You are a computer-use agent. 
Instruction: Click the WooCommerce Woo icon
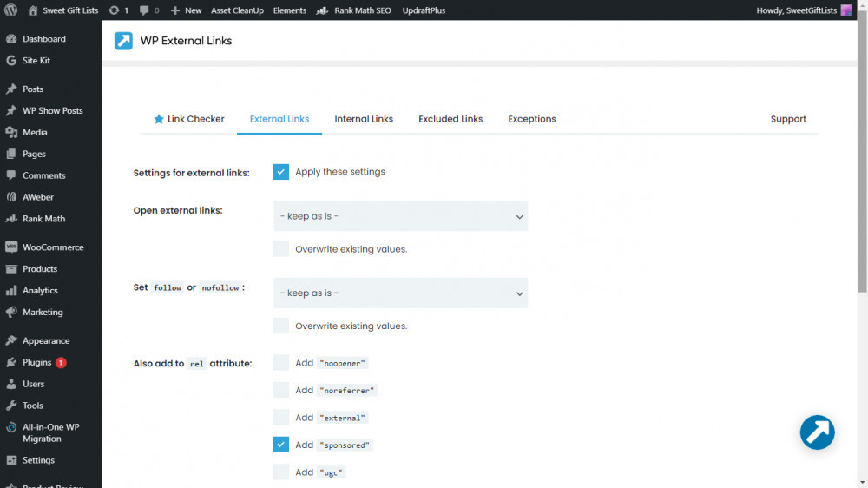(11, 247)
